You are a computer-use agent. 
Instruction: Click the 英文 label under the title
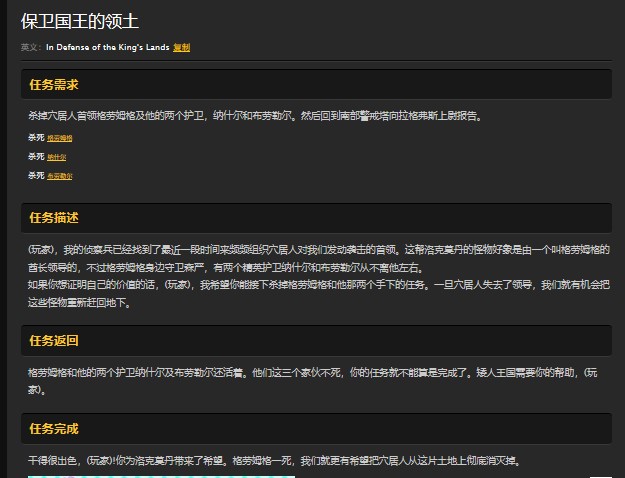click(31, 47)
